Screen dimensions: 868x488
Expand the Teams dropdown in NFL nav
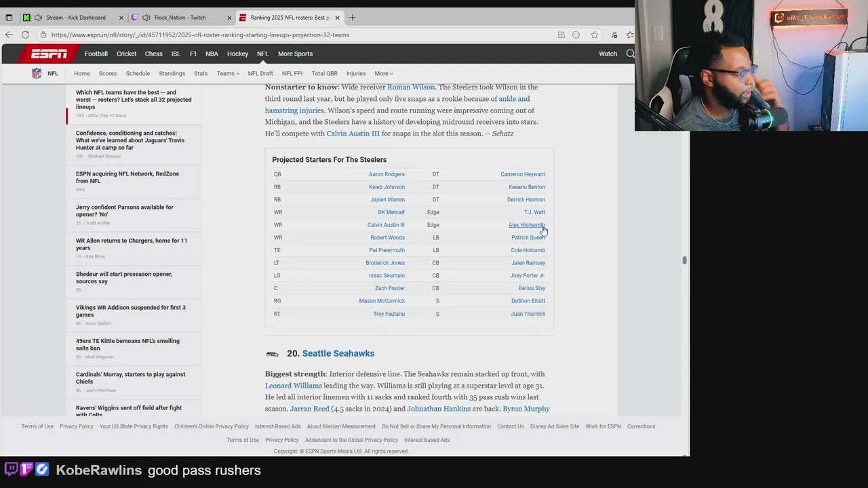click(x=228, y=73)
